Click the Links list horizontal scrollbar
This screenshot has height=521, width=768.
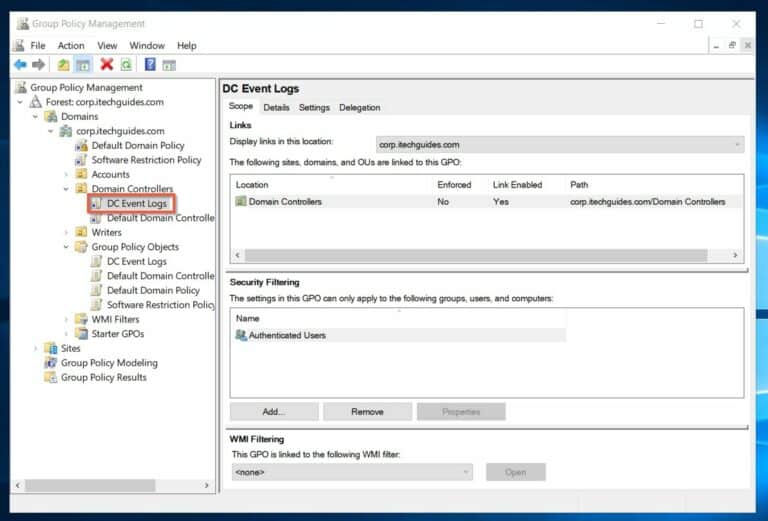tap(476, 255)
